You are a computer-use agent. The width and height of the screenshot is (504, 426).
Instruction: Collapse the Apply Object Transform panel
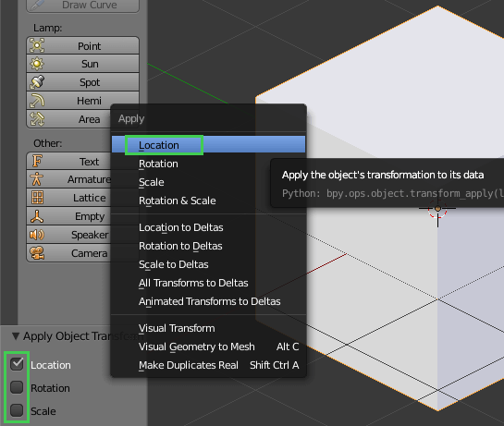pyautogui.click(x=15, y=336)
